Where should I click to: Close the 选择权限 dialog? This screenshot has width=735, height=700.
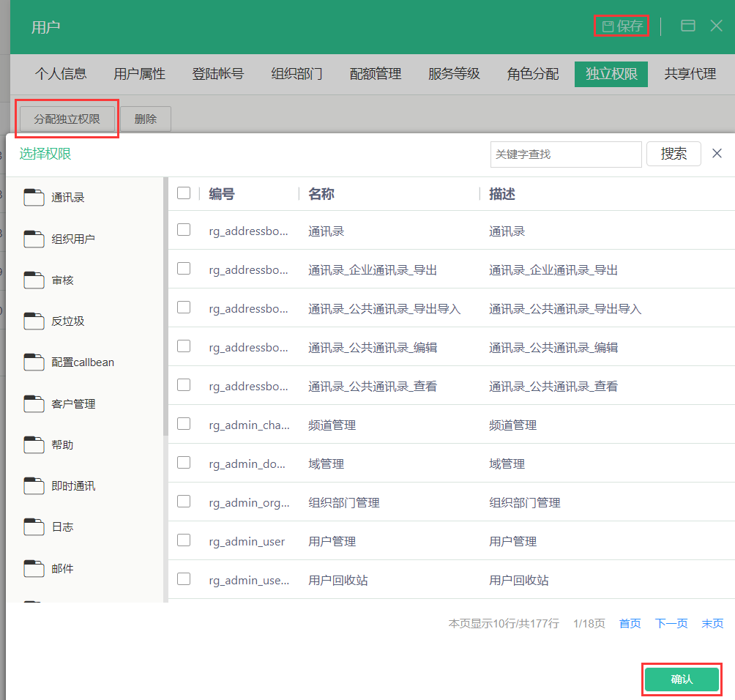point(717,153)
